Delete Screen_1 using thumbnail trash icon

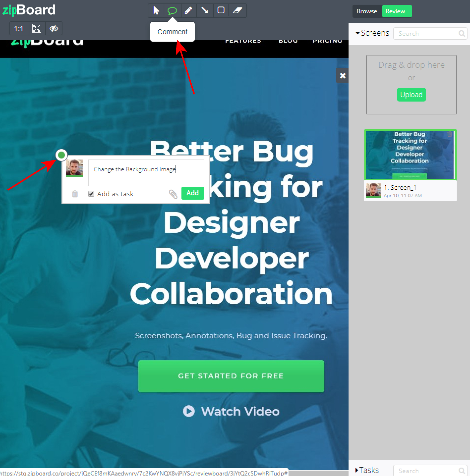(x=449, y=134)
